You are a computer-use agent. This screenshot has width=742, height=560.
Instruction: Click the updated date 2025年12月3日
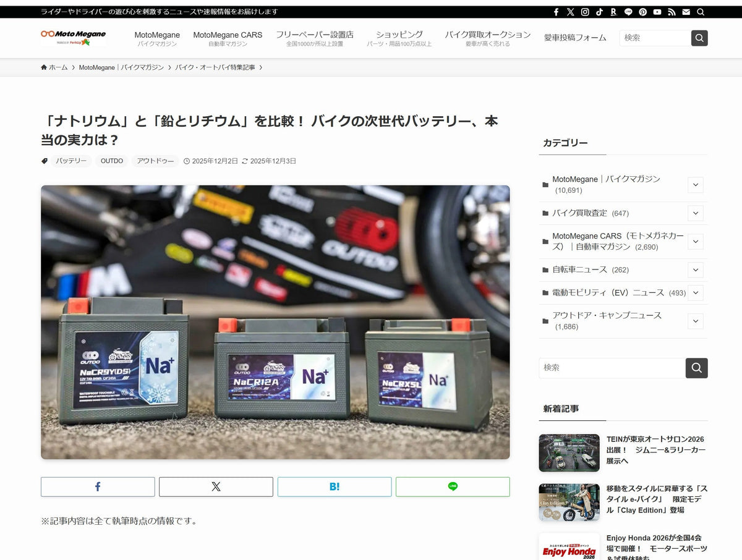(273, 161)
